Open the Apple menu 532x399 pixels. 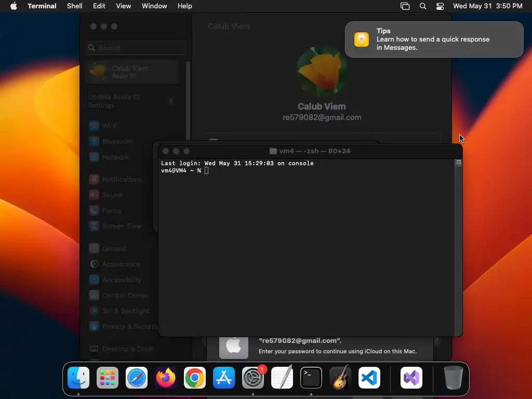point(14,6)
